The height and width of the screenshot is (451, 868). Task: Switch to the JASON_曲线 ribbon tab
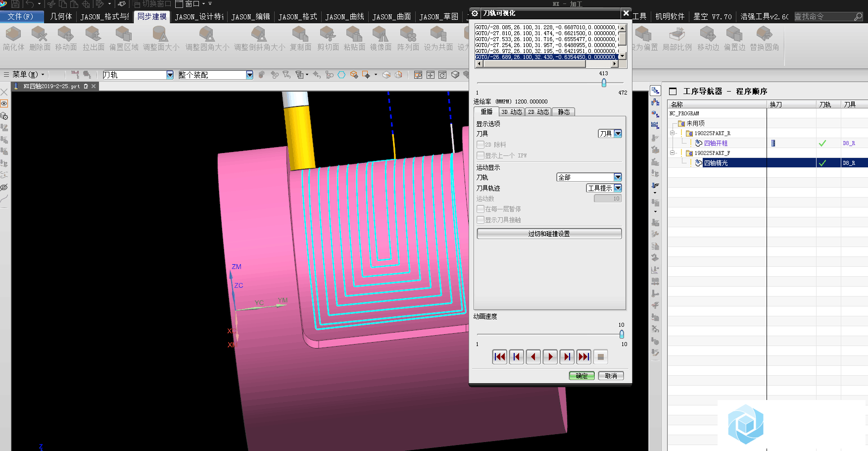tap(344, 17)
